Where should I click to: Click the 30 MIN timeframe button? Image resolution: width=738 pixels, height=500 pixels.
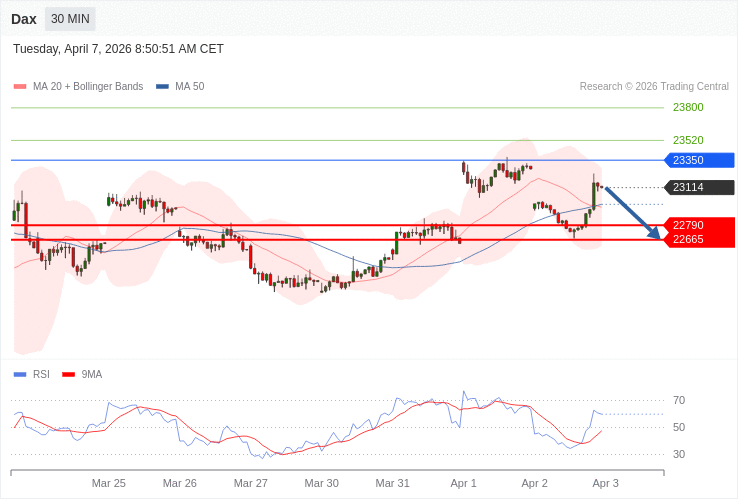[70, 19]
